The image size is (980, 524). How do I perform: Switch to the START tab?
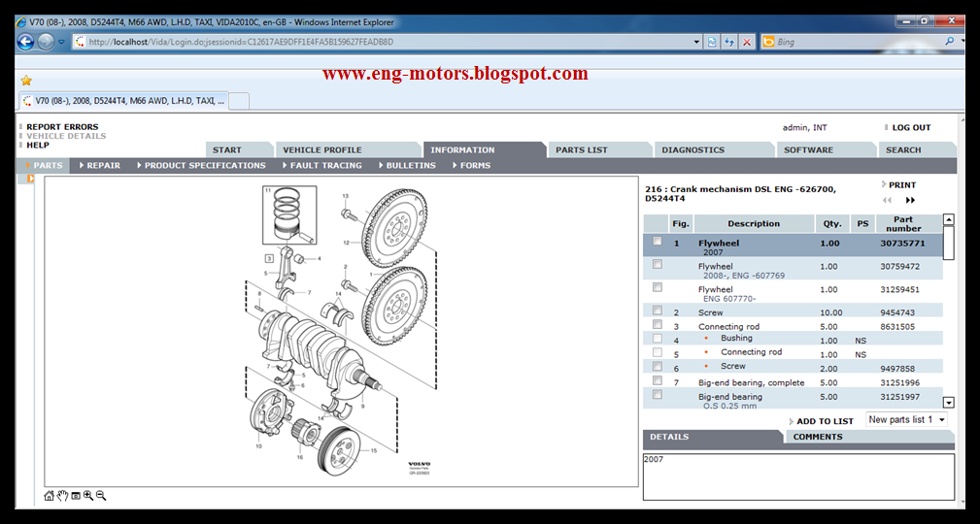239,149
